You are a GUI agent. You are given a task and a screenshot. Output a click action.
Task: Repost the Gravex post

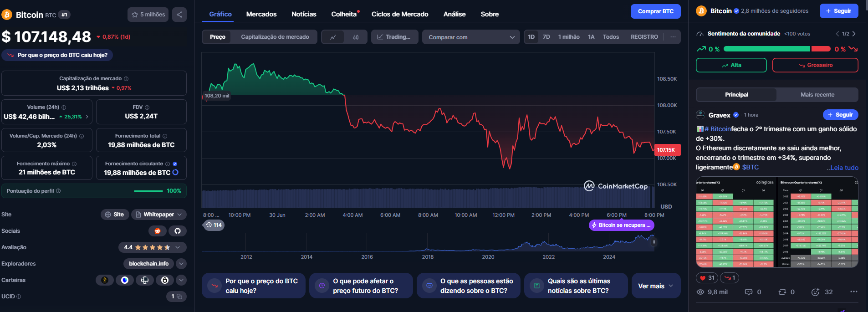[x=786, y=292]
